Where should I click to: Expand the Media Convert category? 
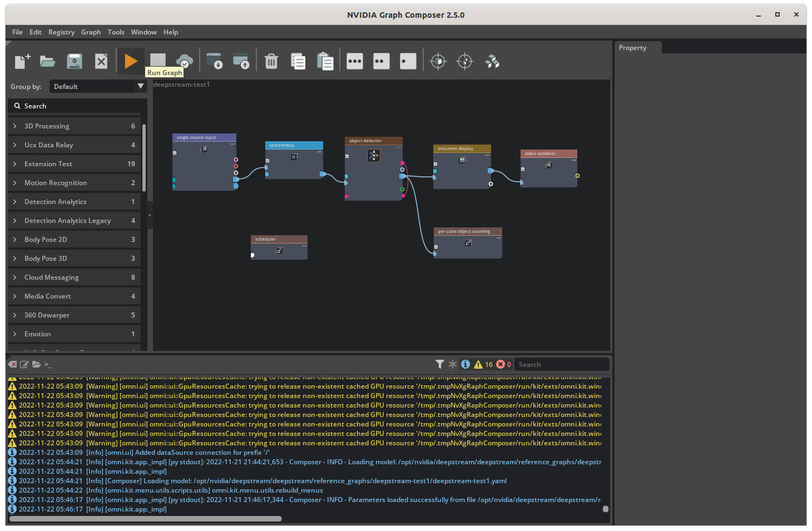click(74, 296)
